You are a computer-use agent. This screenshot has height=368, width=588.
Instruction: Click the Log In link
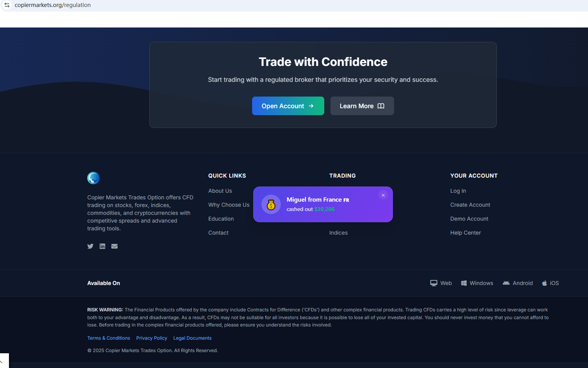click(458, 191)
